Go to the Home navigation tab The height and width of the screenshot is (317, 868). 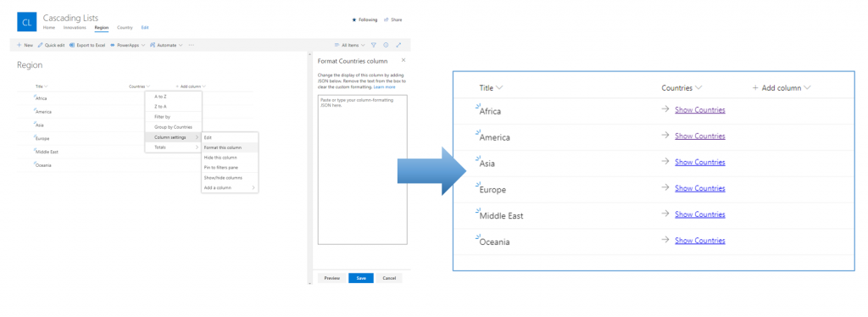tap(49, 28)
